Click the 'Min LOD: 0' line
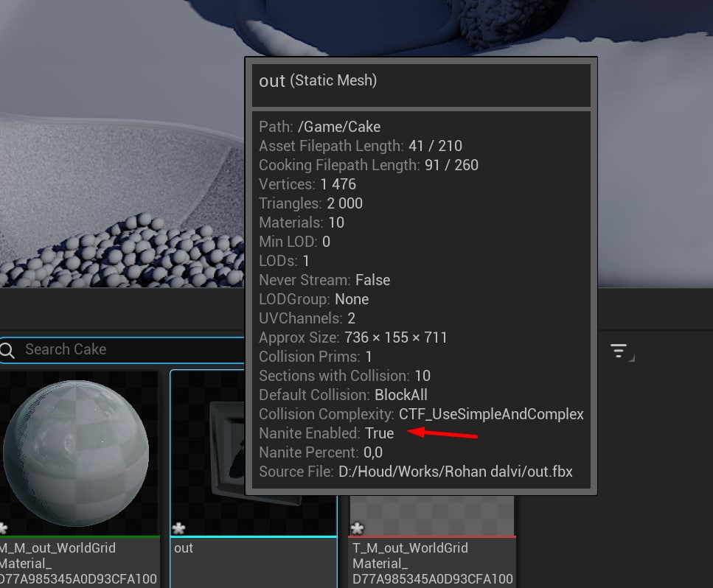This screenshot has width=713, height=588. (295, 241)
